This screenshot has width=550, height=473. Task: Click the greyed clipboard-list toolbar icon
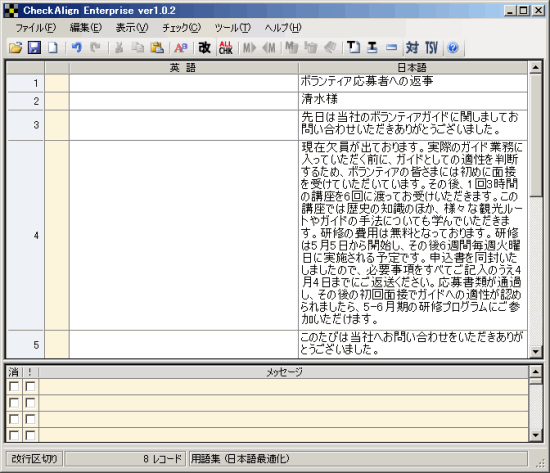(x=310, y=47)
